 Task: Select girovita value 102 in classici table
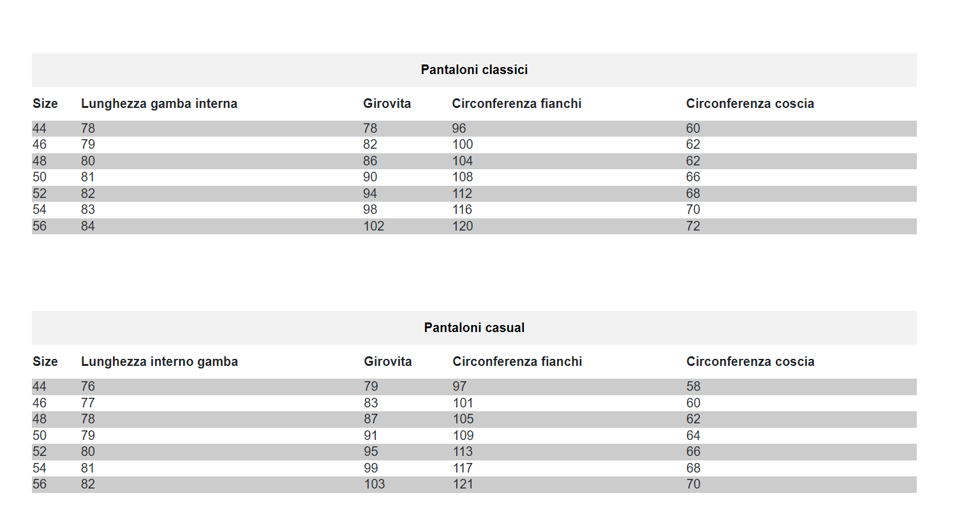pos(374,226)
